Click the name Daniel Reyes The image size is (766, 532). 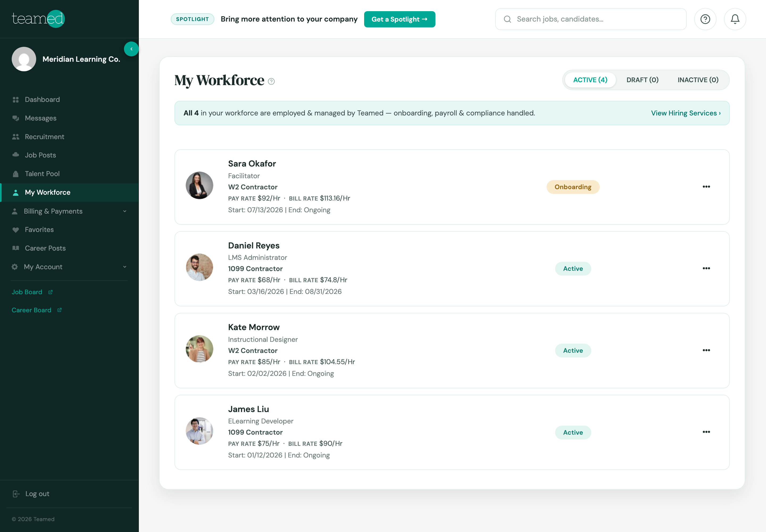coord(254,246)
